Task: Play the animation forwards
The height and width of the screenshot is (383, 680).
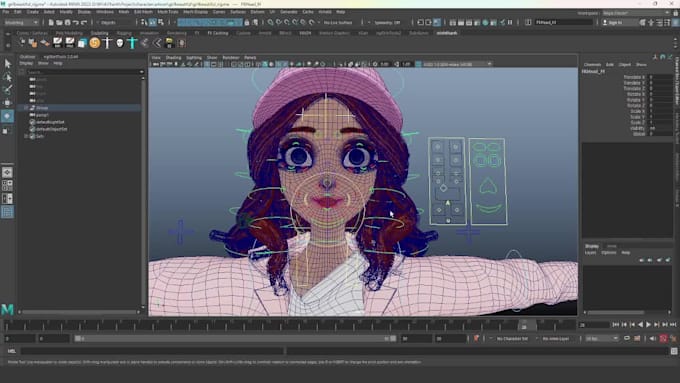Action: pyautogui.click(x=648, y=324)
